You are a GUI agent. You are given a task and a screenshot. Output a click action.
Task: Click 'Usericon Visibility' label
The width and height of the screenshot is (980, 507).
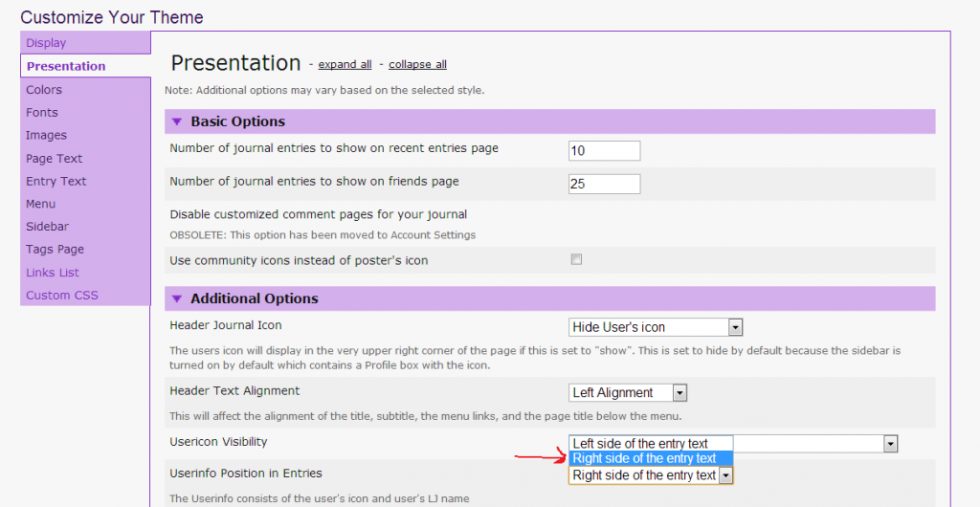[218, 442]
